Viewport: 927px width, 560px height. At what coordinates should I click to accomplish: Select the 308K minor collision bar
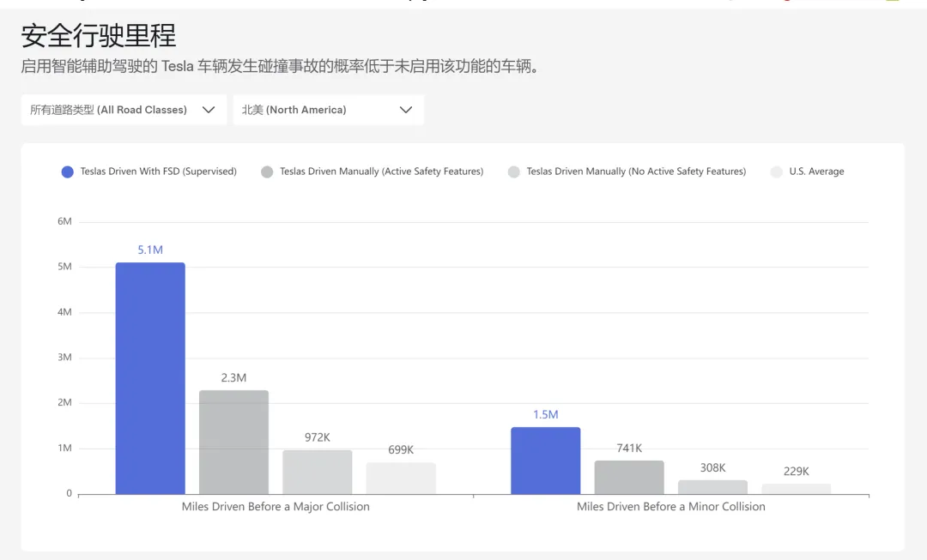click(713, 487)
